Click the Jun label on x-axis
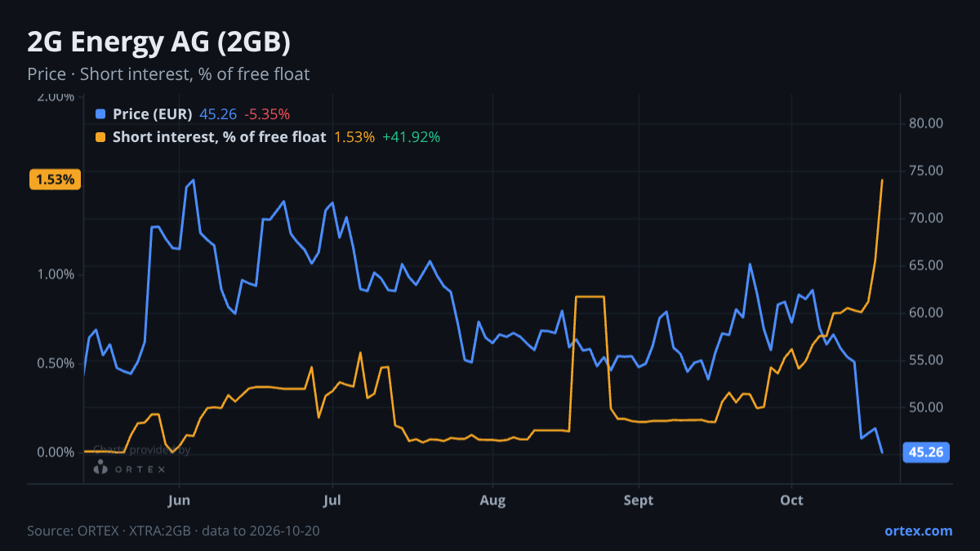This screenshot has height=551, width=980. [179, 500]
